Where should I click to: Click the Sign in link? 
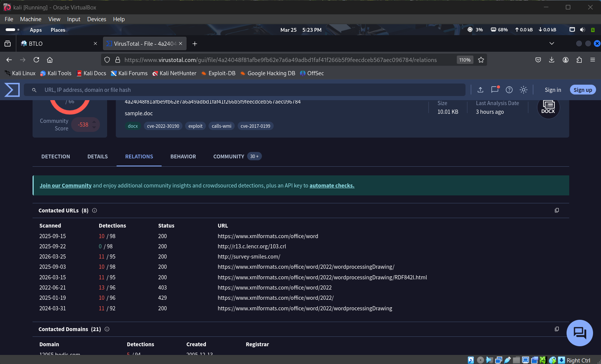point(553,90)
